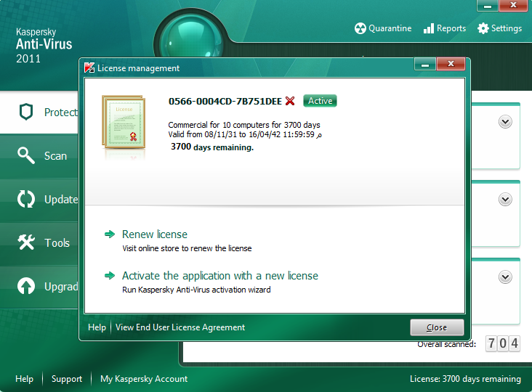
Task: Minimize the License management dialog
Action: (x=425, y=64)
